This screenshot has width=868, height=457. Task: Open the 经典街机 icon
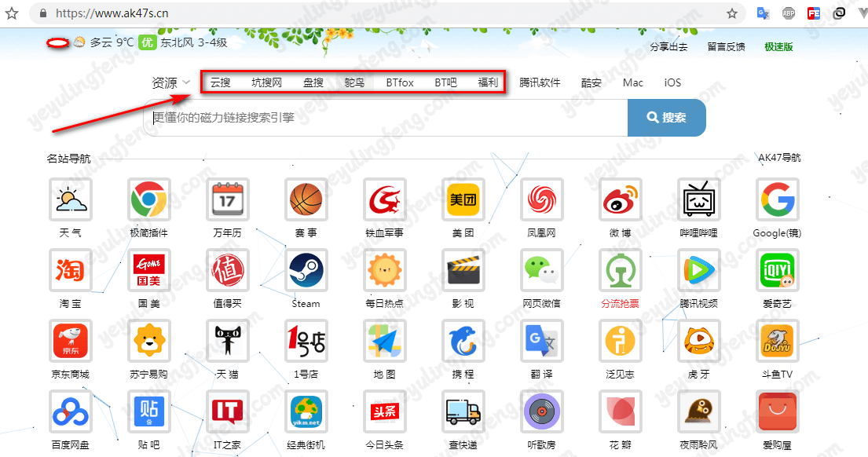tap(306, 411)
